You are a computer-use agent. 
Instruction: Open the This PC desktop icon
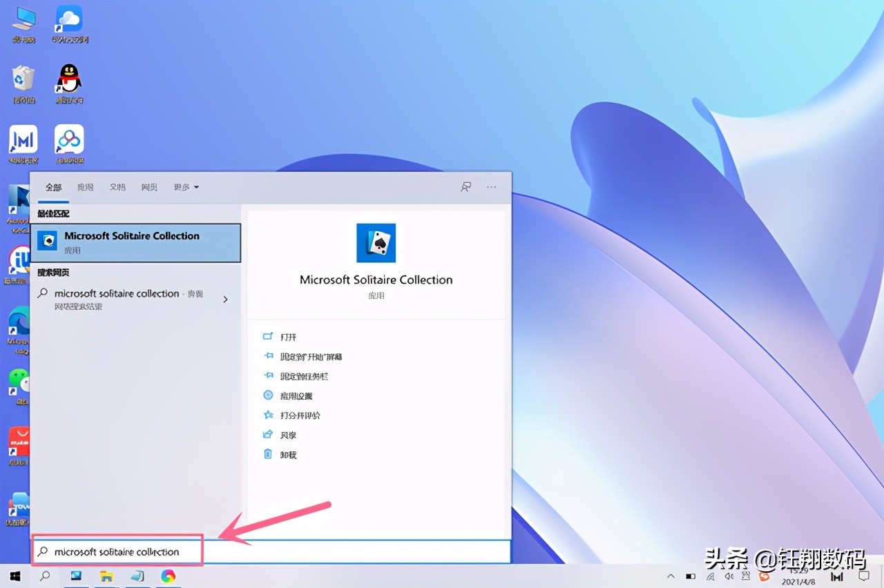23,24
